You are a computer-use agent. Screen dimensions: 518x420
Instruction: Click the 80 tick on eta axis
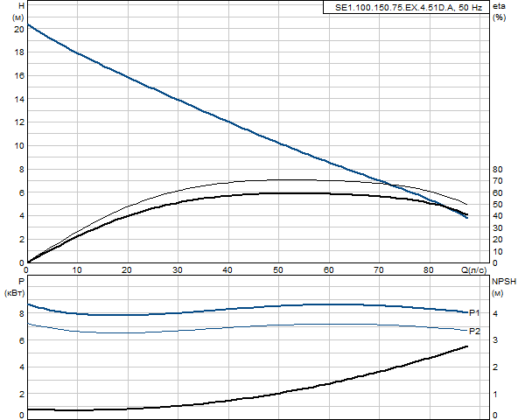[x=498, y=170]
